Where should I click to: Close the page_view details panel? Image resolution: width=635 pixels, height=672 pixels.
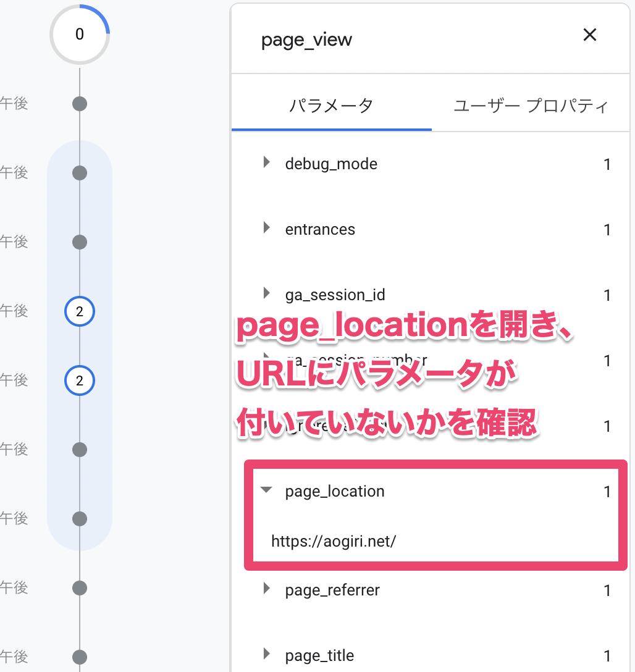click(590, 35)
